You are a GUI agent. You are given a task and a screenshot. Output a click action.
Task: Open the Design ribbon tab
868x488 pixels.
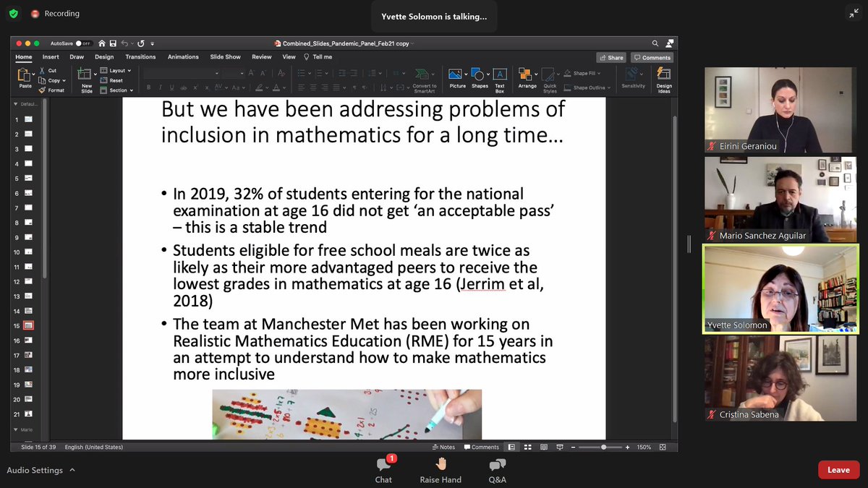104,57
